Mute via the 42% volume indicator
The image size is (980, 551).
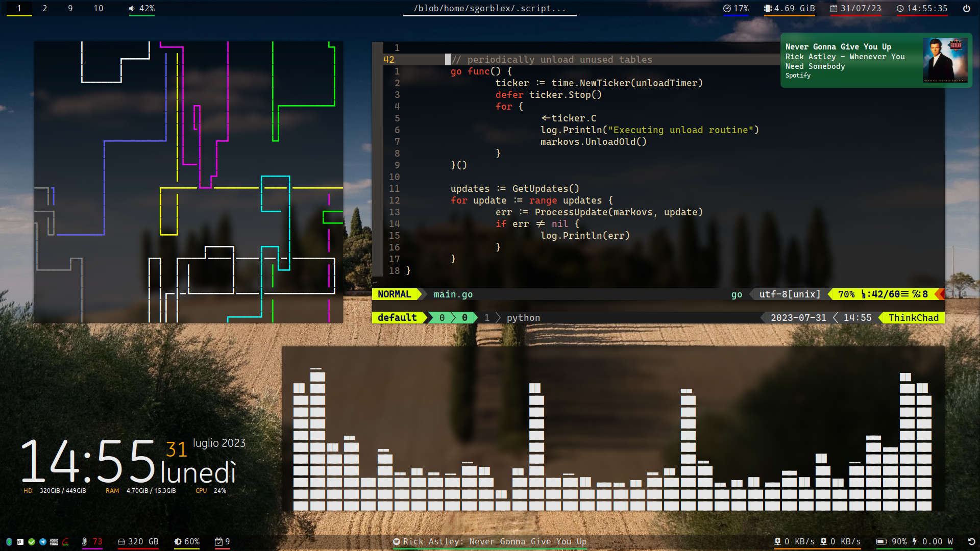141,9
